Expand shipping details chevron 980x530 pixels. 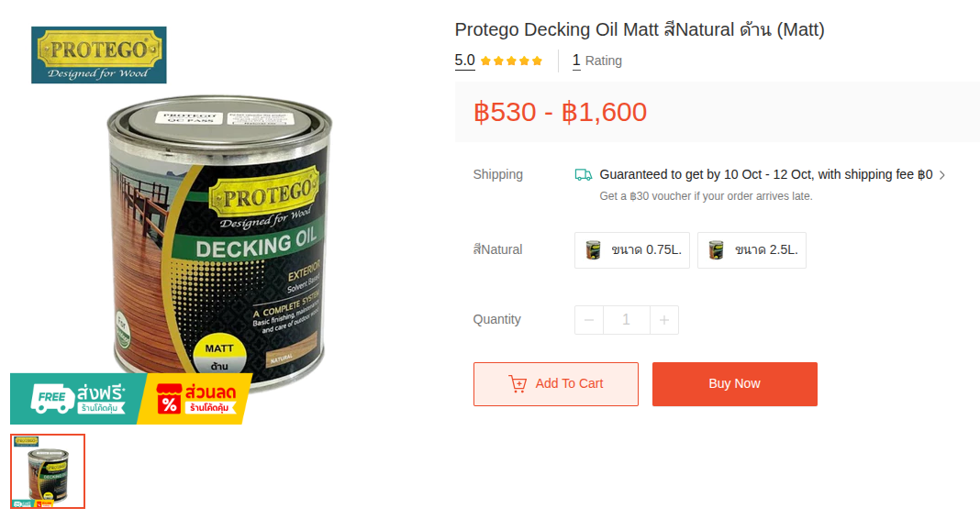pos(942,174)
